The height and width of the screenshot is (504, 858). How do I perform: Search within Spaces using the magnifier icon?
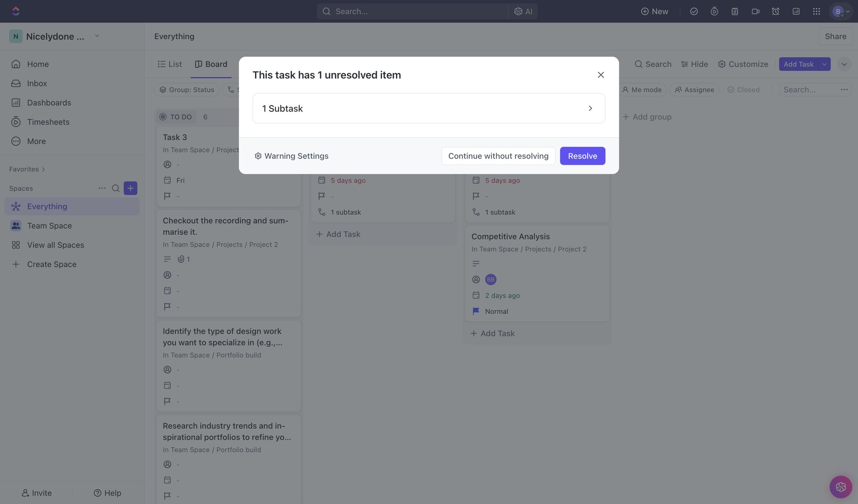(116, 188)
